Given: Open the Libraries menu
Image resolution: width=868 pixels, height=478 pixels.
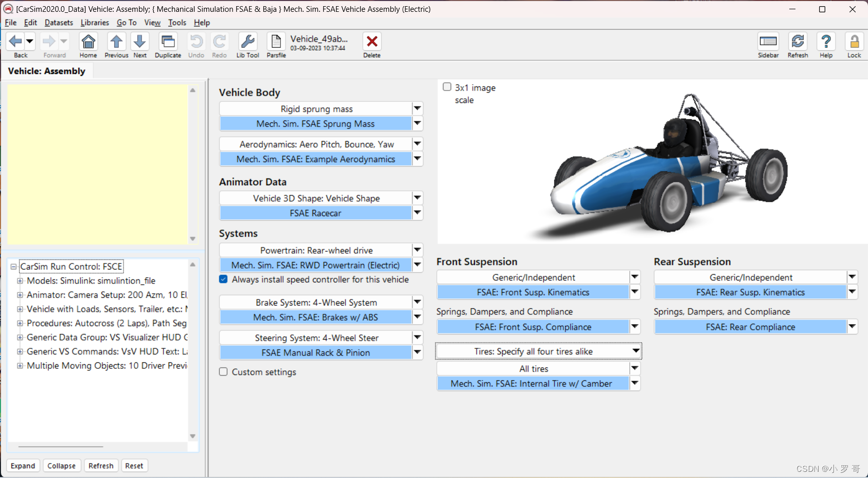Looking at the screenshot, I should (x=95, y=23).
